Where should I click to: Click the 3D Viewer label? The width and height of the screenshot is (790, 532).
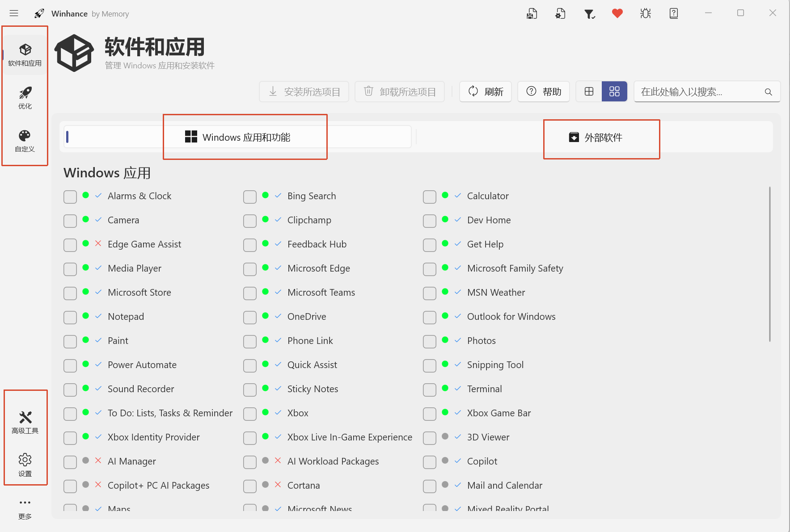pyautogui.click(x=488, y=437)
